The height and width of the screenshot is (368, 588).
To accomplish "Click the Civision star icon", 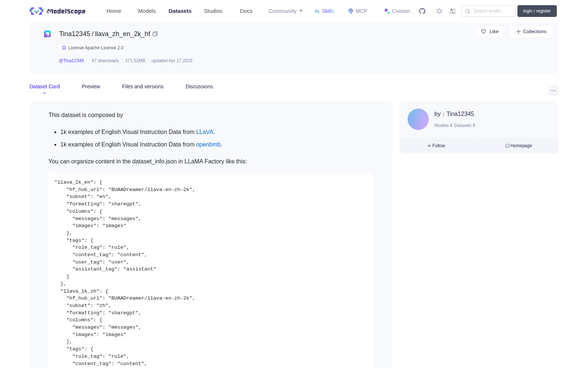I will pos(387,11).
